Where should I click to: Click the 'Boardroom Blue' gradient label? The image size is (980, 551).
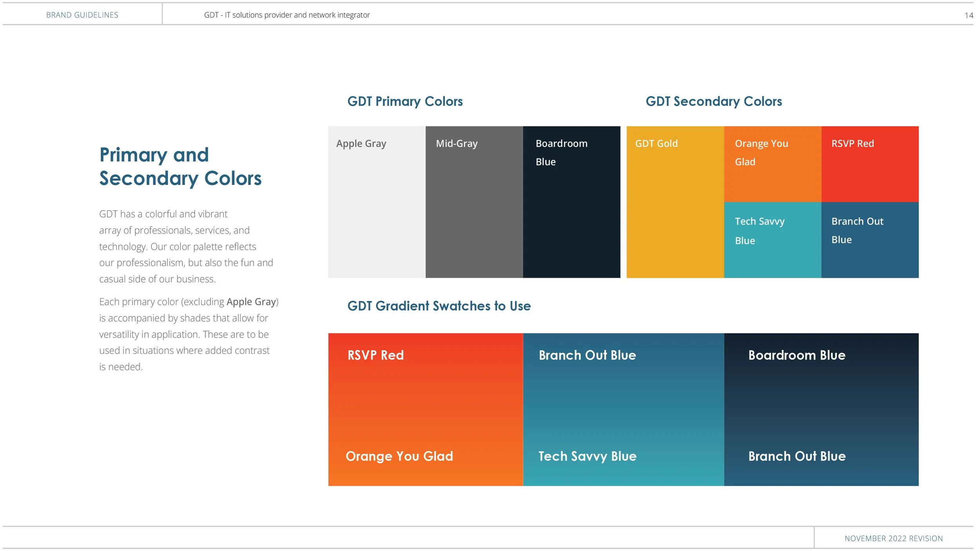[x=797, y=355]
